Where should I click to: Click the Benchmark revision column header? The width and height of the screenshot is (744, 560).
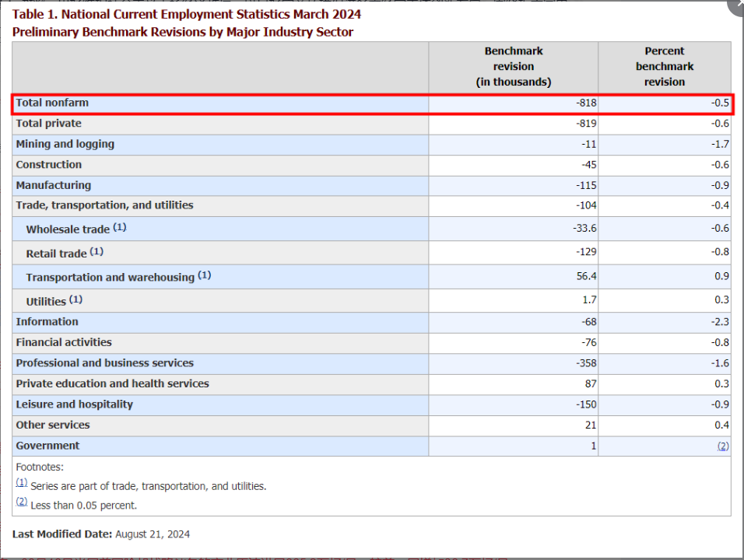(x=513, y=66)
